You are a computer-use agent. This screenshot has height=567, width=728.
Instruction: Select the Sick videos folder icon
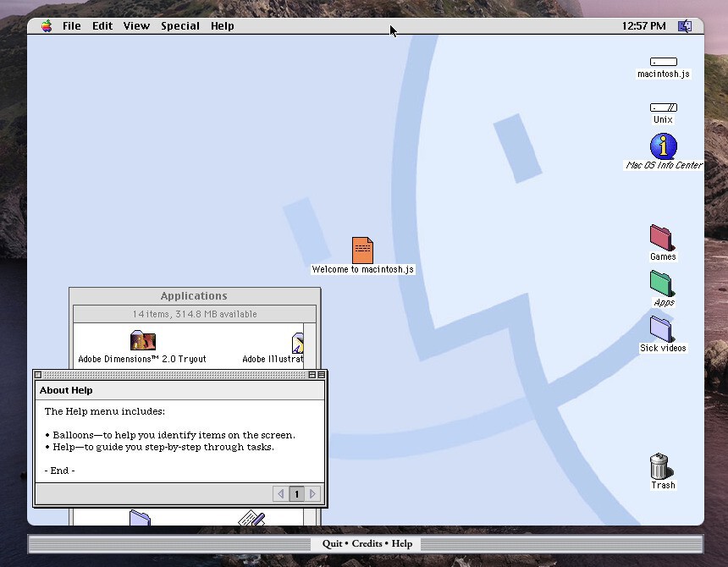pyautogui.click(x=663, y=329)
